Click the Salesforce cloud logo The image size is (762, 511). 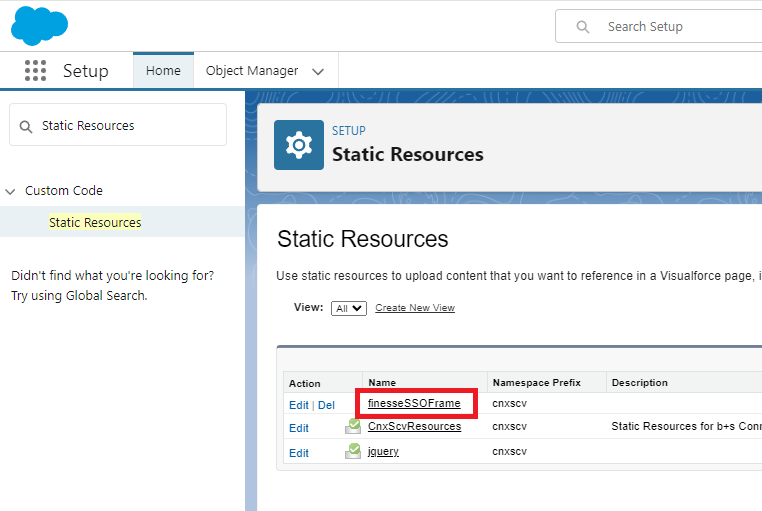click(39, 26)
